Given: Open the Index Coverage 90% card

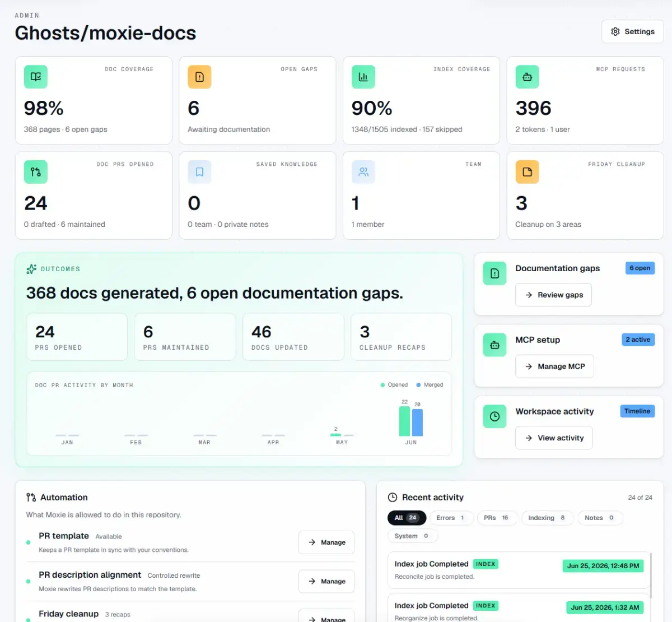Looking at the screenshot, I should 421,100.
